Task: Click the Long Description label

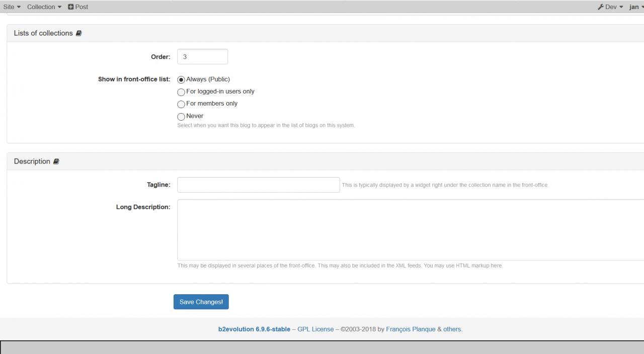Action: pos(143,207)
